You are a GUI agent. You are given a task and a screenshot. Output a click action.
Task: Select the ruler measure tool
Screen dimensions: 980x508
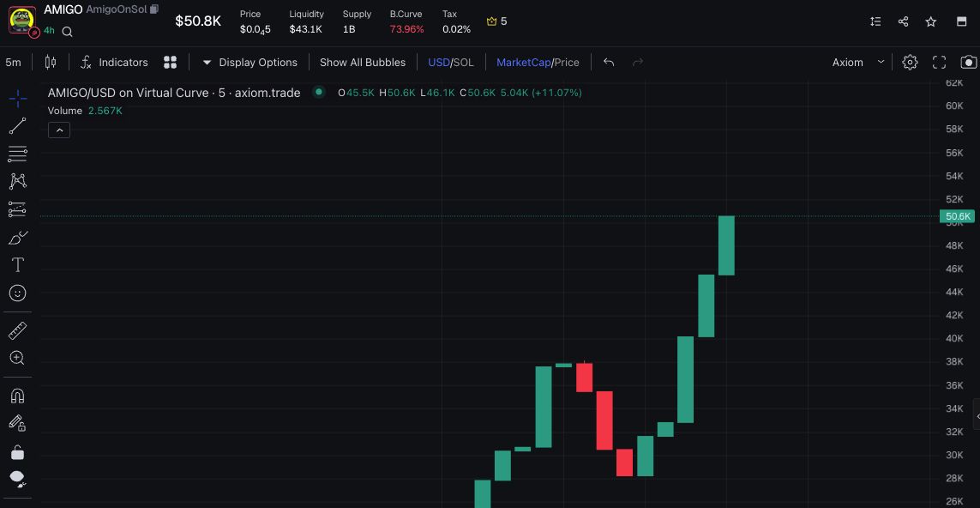pos(17,330)
